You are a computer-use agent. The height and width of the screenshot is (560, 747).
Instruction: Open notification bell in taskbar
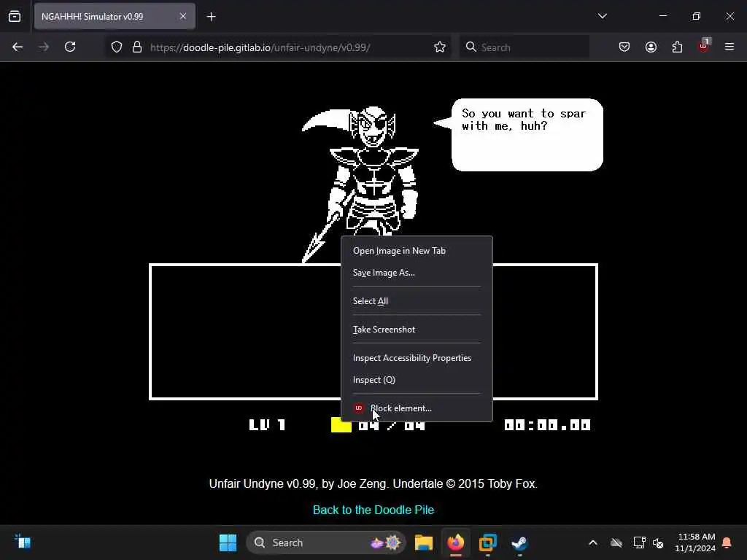click(x=727, y=542)
